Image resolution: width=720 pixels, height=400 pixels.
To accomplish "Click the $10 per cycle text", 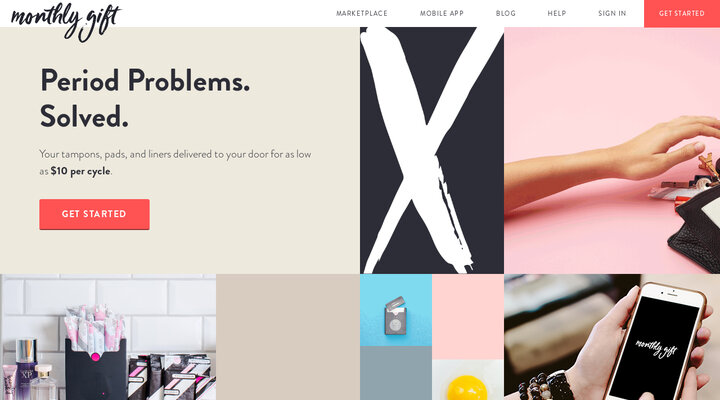I will 80,171.
